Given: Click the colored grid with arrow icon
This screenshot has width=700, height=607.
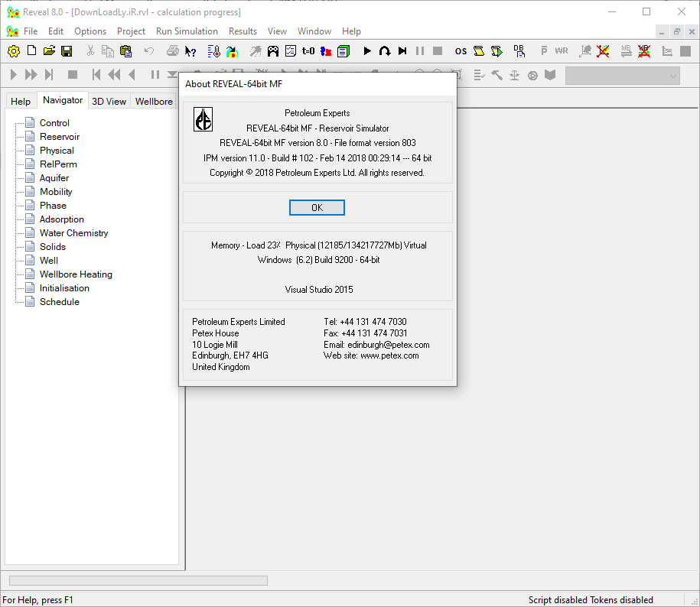Looking at the screenshot, I should click(x=232, y=51).
